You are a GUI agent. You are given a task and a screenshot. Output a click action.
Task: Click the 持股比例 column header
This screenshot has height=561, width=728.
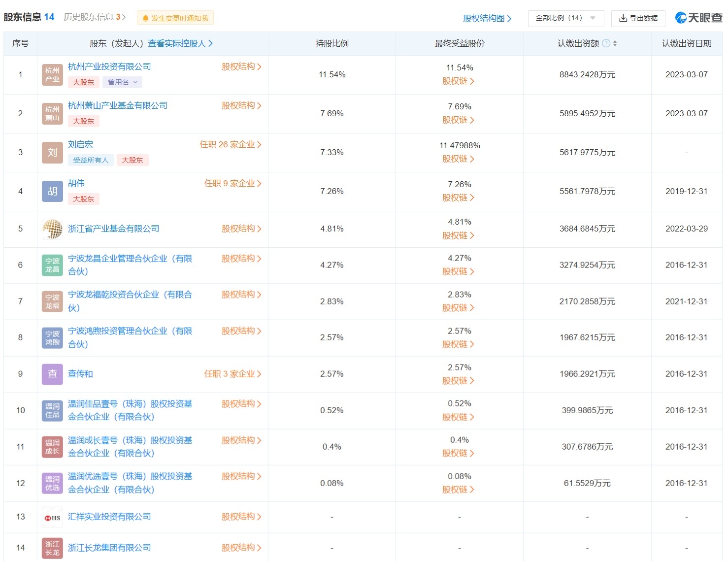[332, 43]
